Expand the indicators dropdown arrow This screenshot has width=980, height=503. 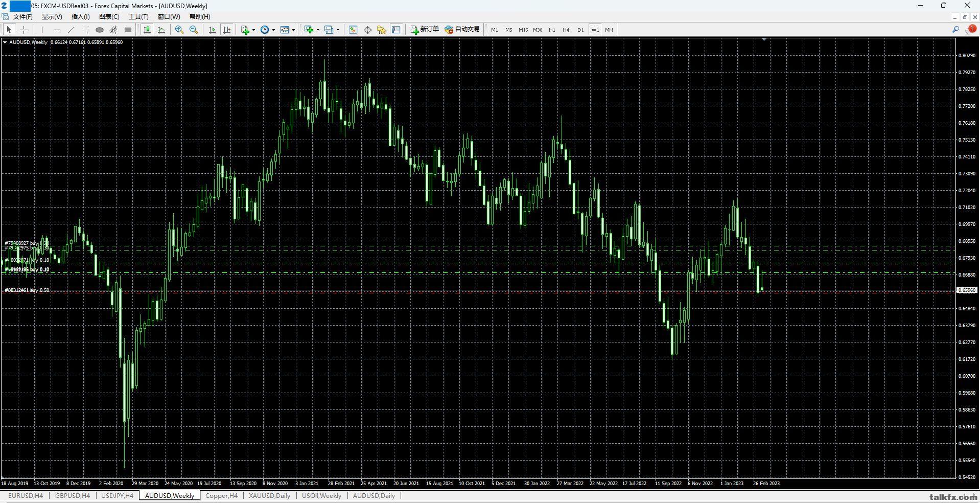[x=253, y=30]
